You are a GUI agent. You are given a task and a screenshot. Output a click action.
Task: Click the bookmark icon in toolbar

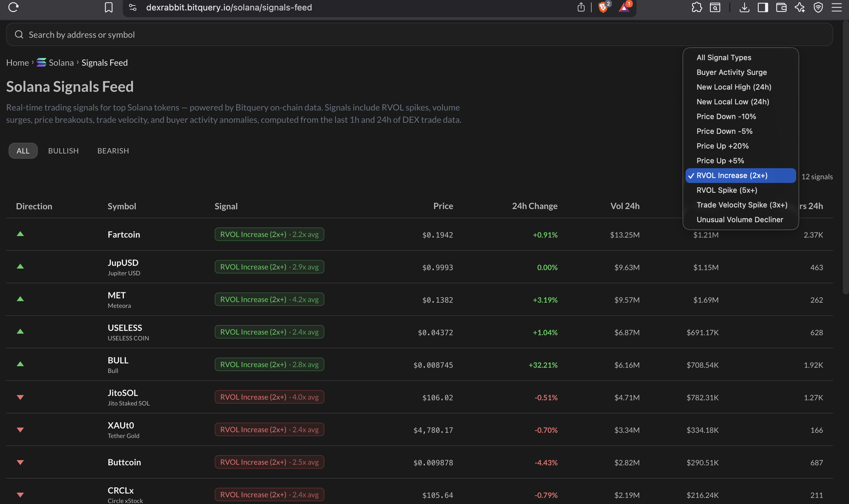pos(108,7)
